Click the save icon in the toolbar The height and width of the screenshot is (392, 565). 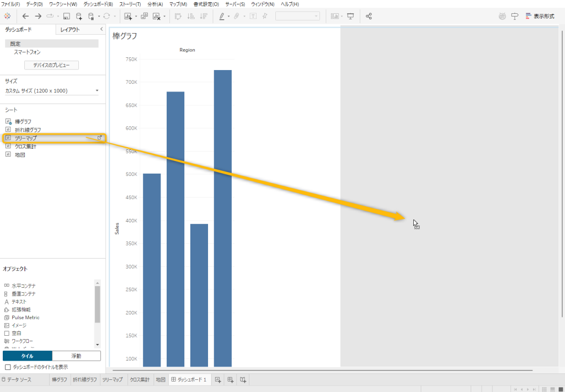click(x=66, y=16)
